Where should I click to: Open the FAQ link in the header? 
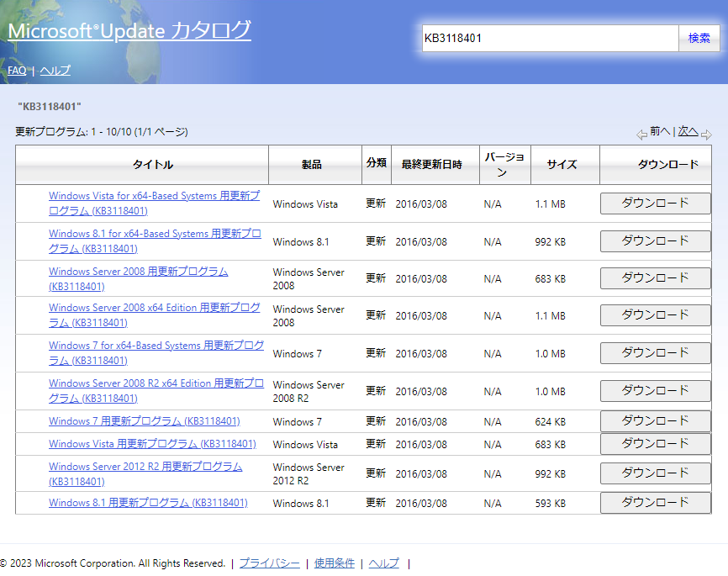tap(17, 71)
